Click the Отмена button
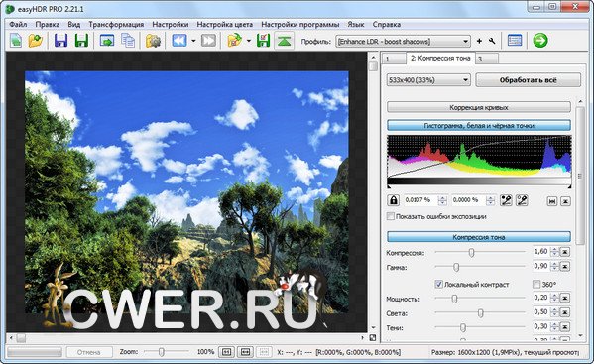Screen dimensions: 594x364 89,352
